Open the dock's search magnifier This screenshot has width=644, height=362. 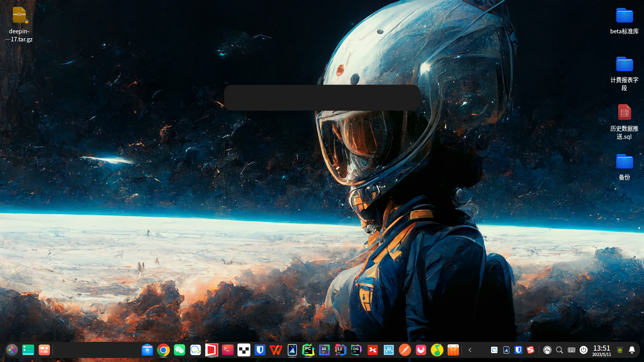[x=559, y=350]
